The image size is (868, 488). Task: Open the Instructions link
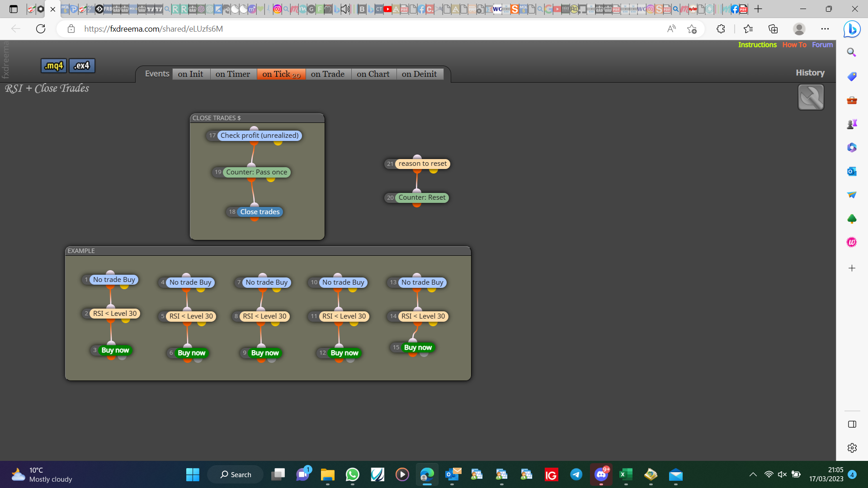pyautogui.click(x=757, y=45)
